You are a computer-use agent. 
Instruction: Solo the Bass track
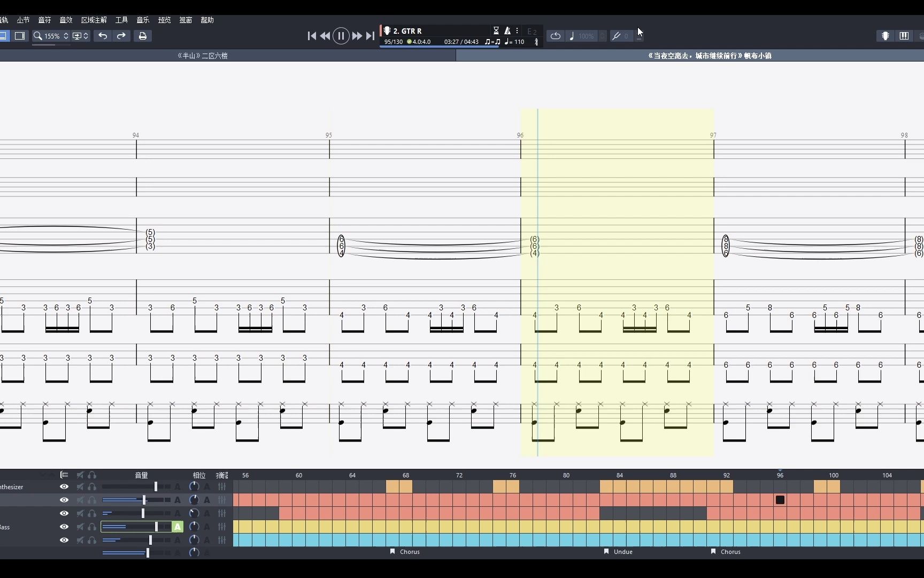(x=92, y=527)
